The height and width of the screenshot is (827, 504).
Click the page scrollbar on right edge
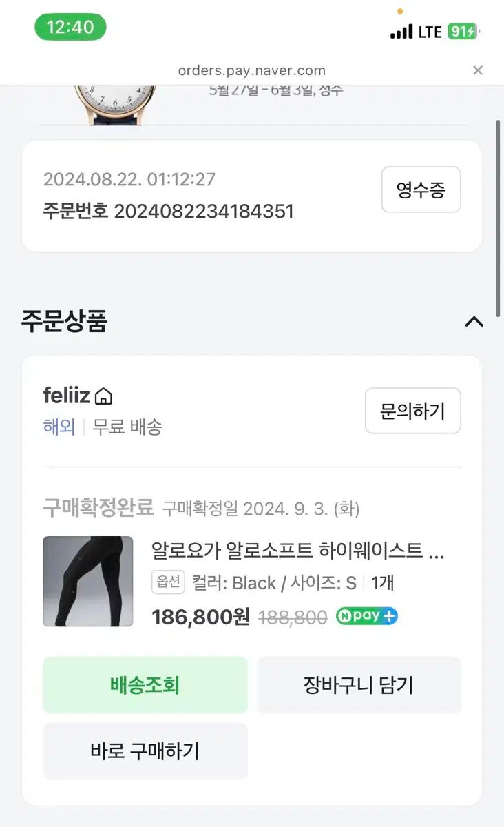498,218
